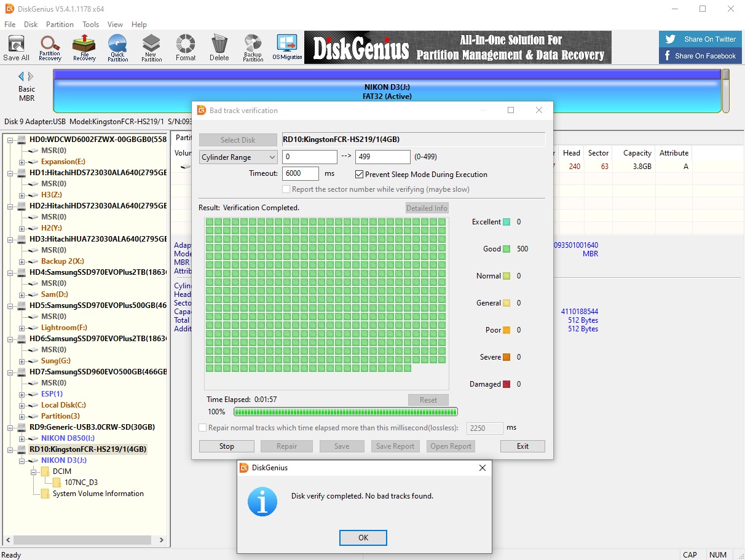The image size is (745, 560).
Task: Select the New Partition icon
Action: 151,47
